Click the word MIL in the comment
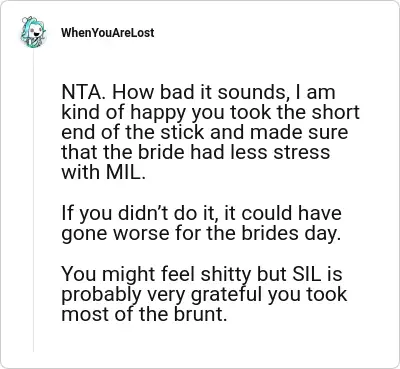 126,172
